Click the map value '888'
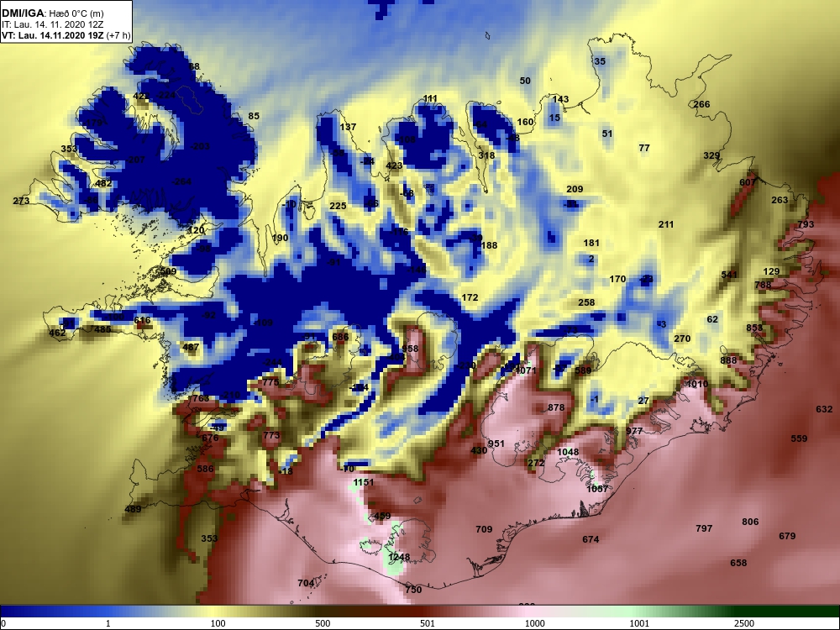This screenshot has height=630, width=840. click(x=728, y=360)
